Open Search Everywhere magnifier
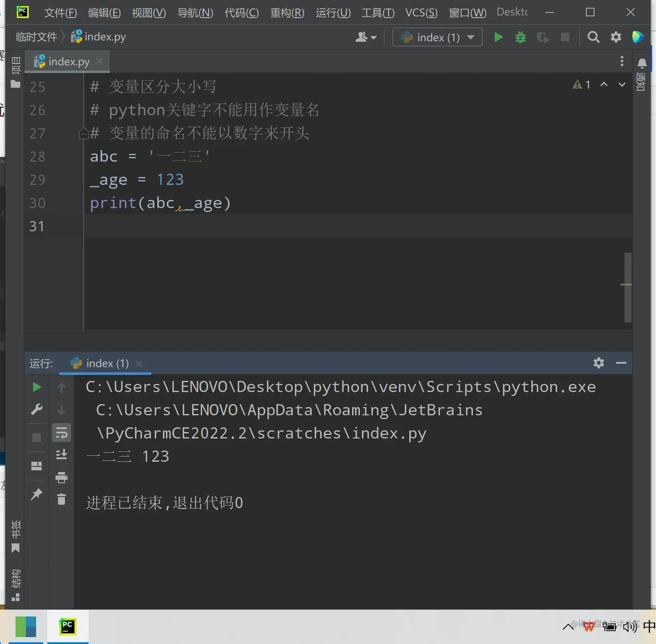The width and height of the screenshot is (656, 644). pyautogui.click(x=593, y=37)
